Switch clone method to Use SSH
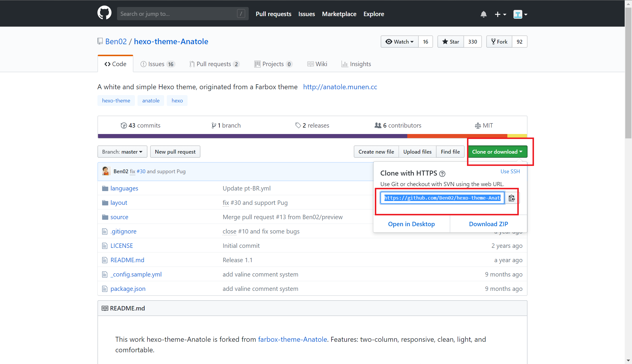The height and width of the screenshot is (364, 632). click(510, 171)
